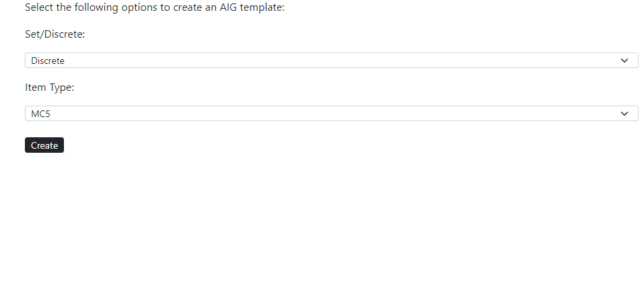Viewport: 644px width, 286px height.
Task: Click the "Item Type:" label
Action: click(49, 87)
